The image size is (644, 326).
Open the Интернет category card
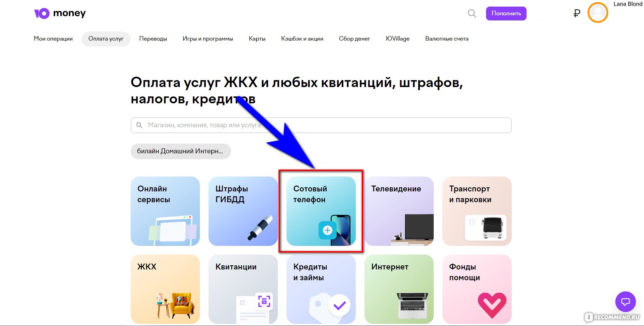click(399, 289)
